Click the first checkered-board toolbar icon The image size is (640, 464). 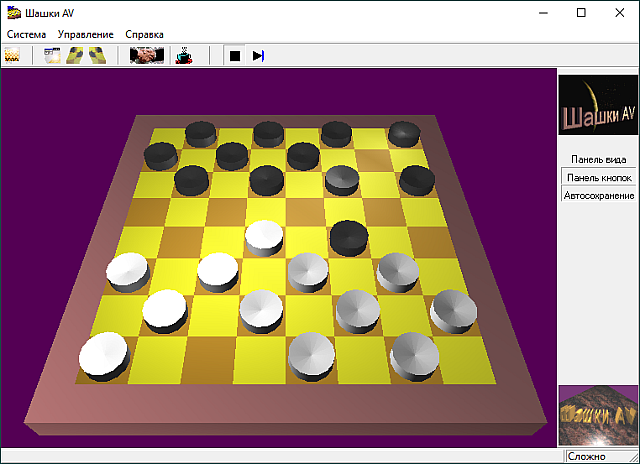(13, 56)
